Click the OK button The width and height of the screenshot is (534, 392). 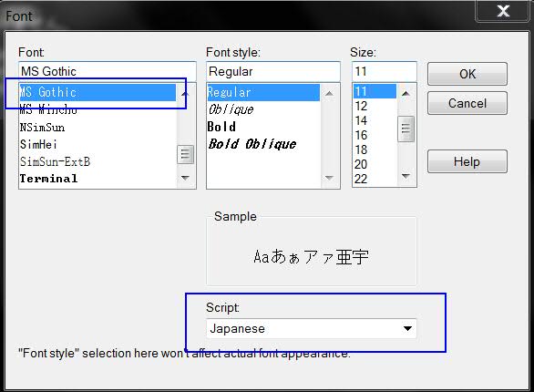(467, 74)
